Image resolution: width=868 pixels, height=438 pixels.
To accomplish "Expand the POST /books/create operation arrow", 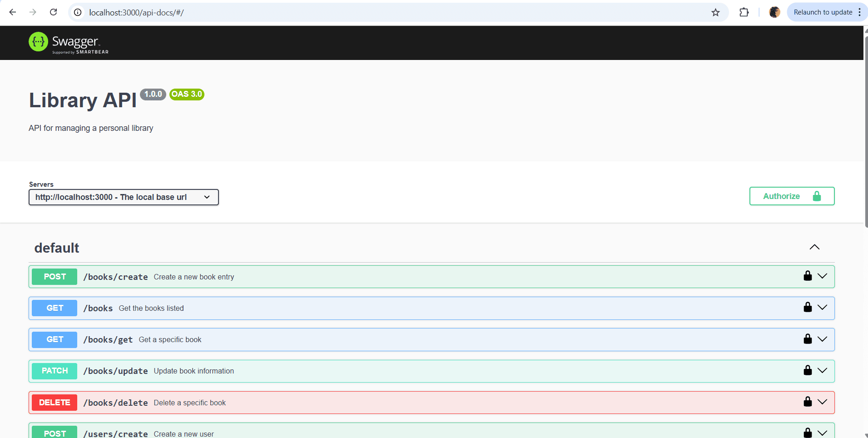I will point(822,276).
